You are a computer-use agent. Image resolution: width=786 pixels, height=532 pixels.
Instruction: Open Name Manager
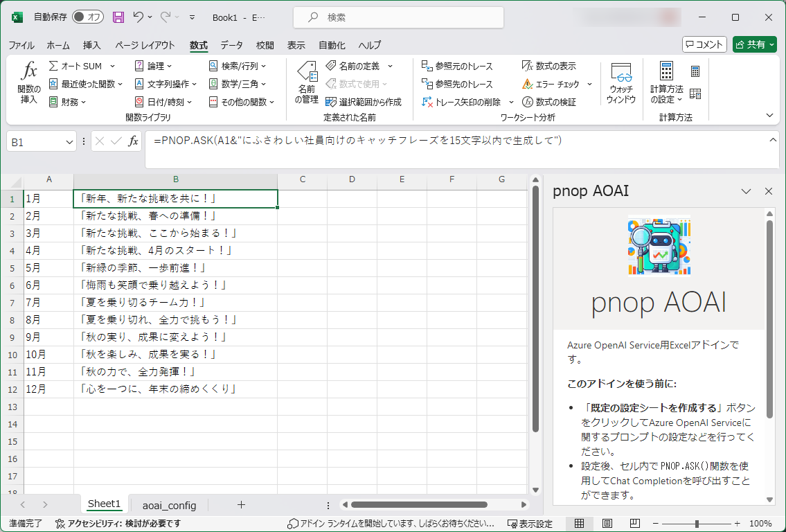[x=306, y=83]
